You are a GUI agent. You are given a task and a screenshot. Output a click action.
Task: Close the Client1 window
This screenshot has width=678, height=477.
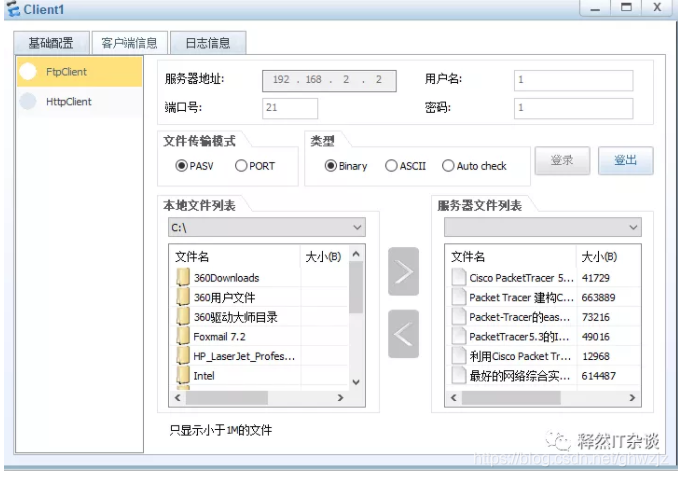[657, 8]
